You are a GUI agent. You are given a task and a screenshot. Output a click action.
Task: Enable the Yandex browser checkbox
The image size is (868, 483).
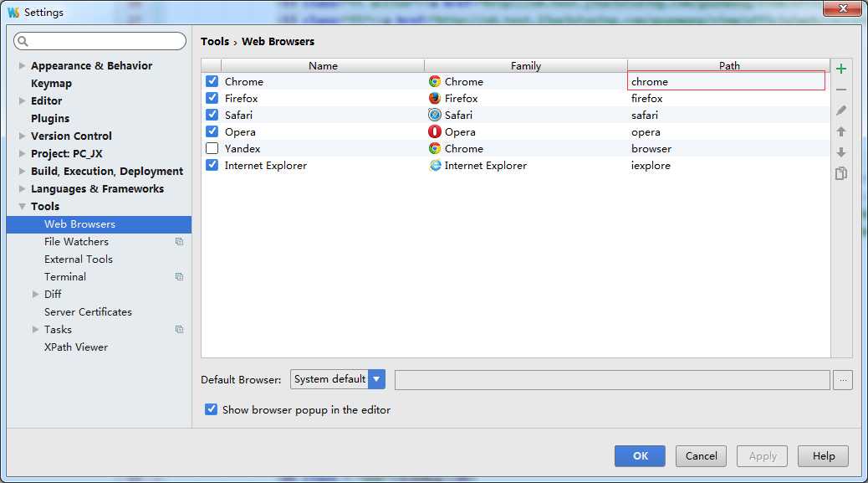pyautogui.click(x=212, y=148)
